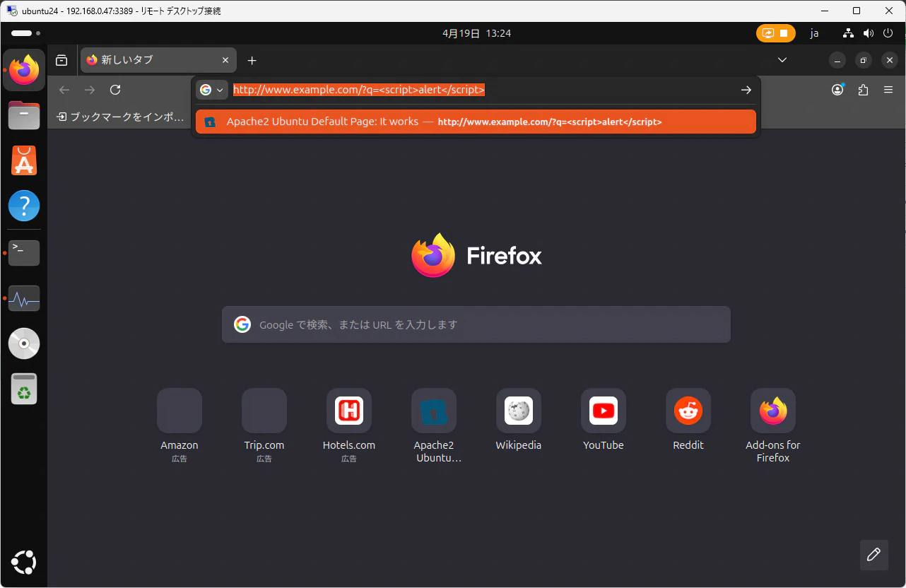
Task: Select the Apache2 Ubuntu Default Page suggestion
Action: tap(476, 122)
